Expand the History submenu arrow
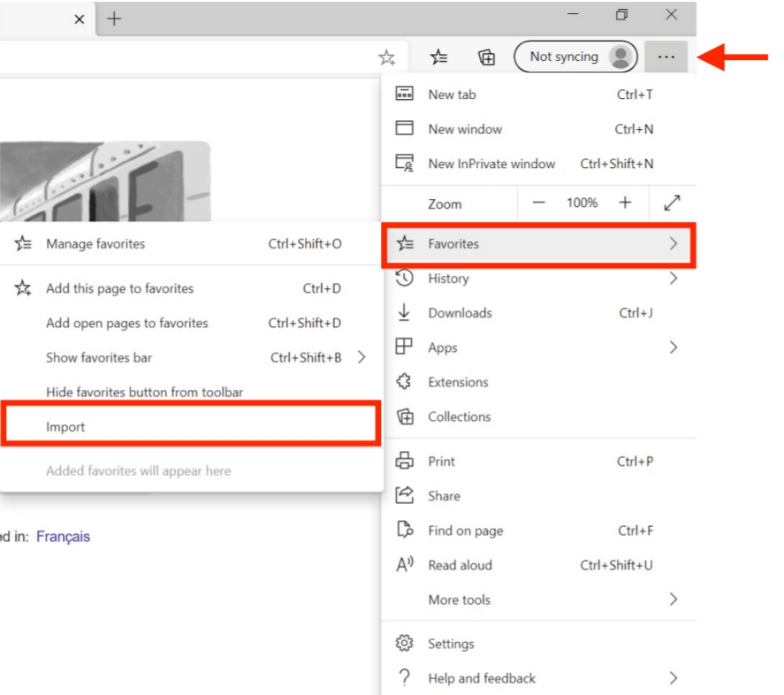Screen dimensions: 784x695 tap(674, 279)
